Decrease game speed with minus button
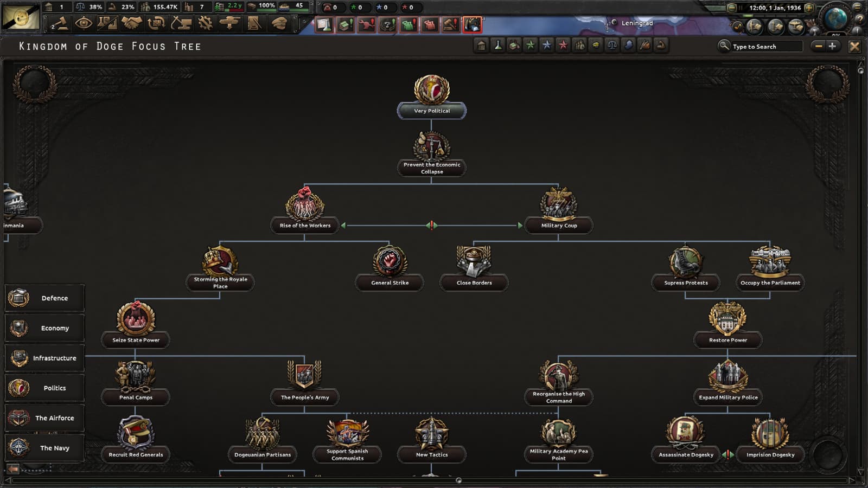This screenshot has width=868, height=488. pos(731,8)
